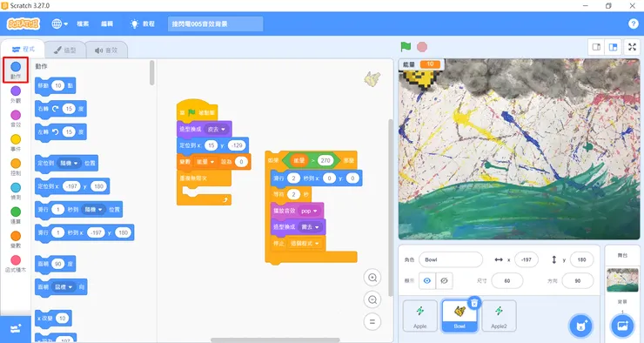Open the 教程 tutorials lightbulb
The height and width of the screenshot is (343, 644).
pyautogui.click(x=142, y=24)
